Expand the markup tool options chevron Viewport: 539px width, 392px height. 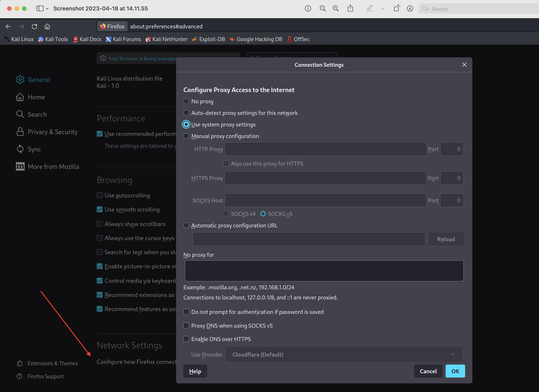[383, 9]
